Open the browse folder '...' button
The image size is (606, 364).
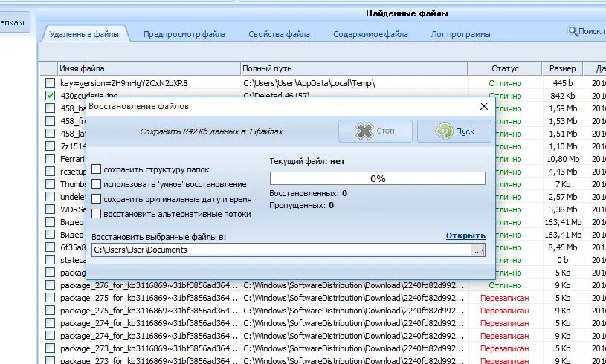(478, 250)
